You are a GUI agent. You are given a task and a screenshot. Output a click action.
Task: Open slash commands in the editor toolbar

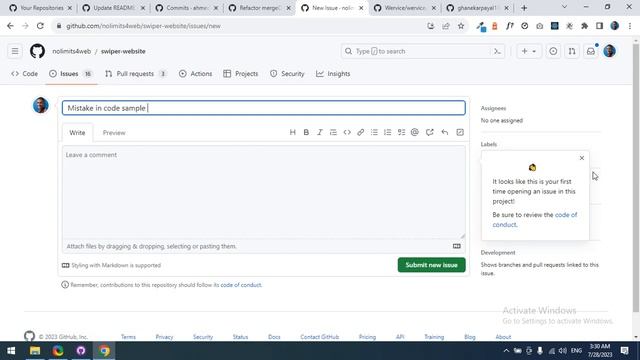tap(460, 132)
